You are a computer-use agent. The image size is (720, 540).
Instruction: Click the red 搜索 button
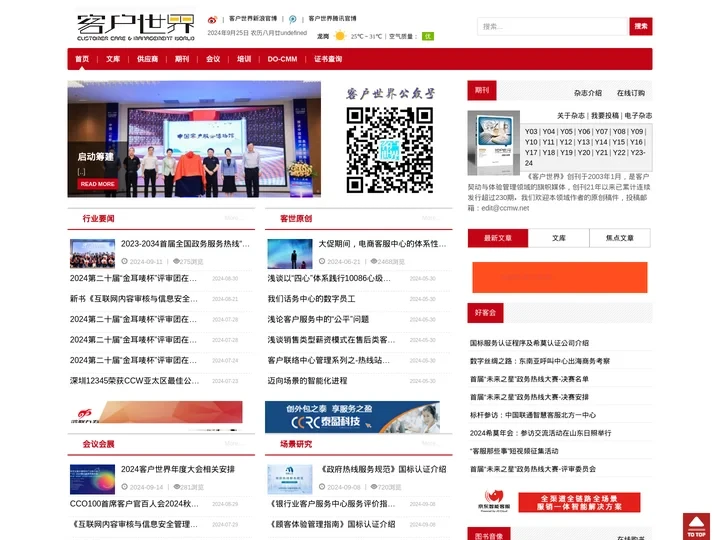click(641, 27)
